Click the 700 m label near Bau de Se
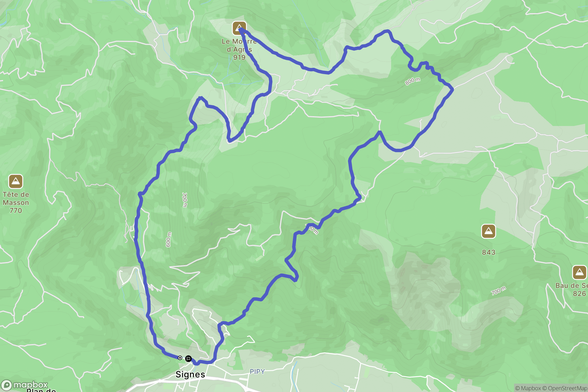Viewport: 588px width, 392px height. (499, 291)
